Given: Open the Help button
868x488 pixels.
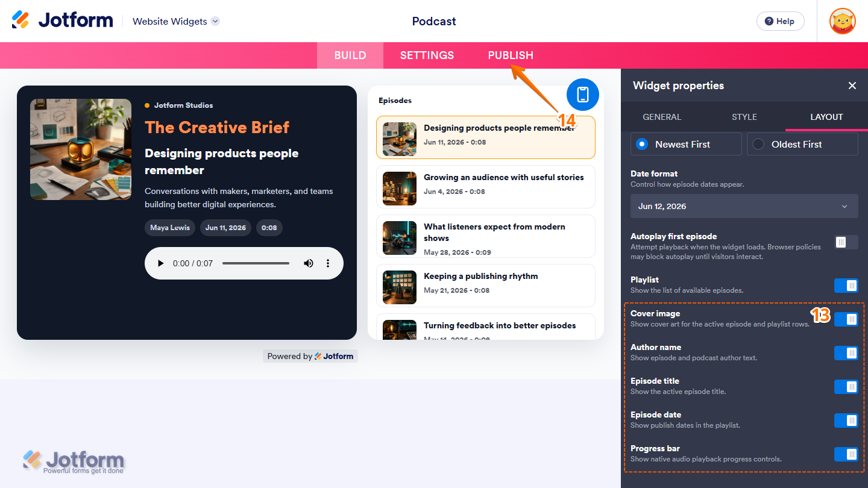Looking at the screenshot, I should pyautogui.click(x=780, y=21).
